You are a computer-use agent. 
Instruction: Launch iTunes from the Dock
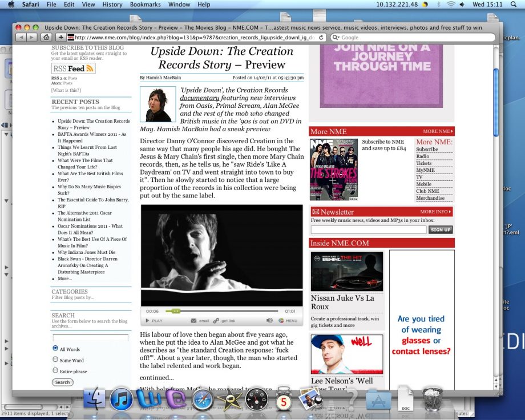tap(121, 399)
